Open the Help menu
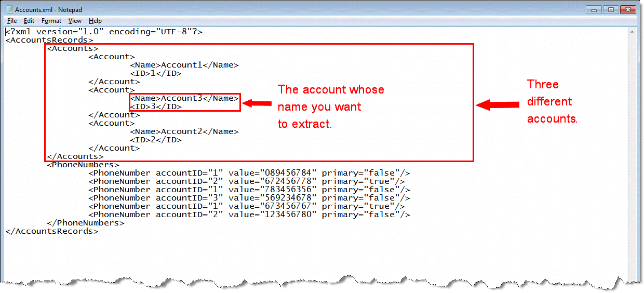 click(95, 21)
